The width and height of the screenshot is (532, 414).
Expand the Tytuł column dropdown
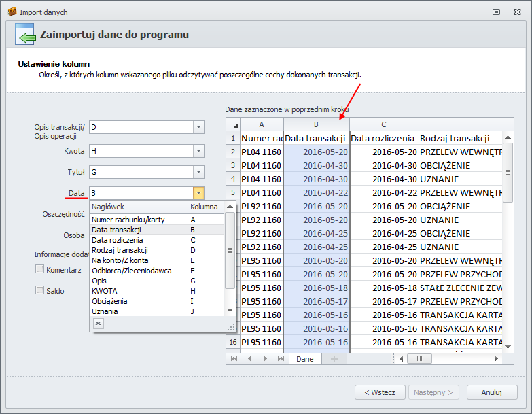198,172
